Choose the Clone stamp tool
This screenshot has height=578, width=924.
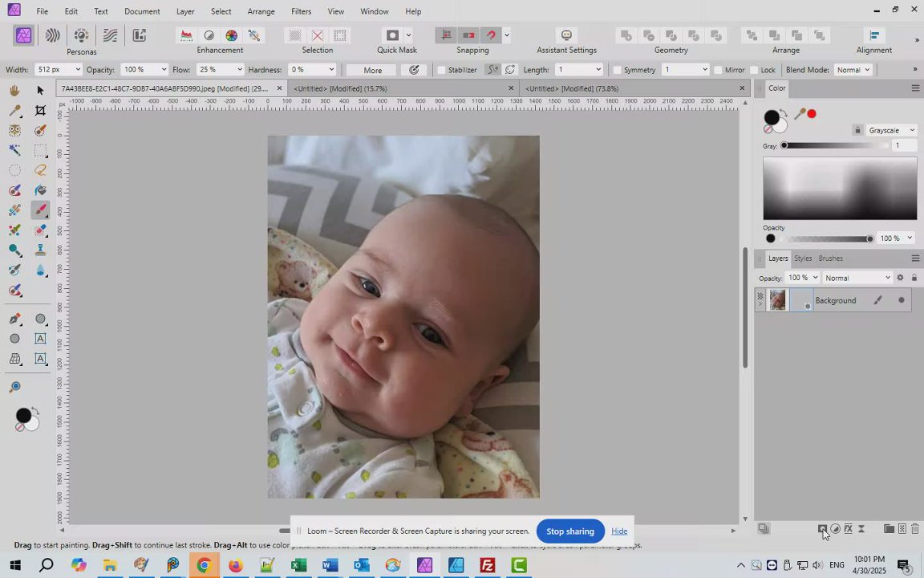click(40, 250)
